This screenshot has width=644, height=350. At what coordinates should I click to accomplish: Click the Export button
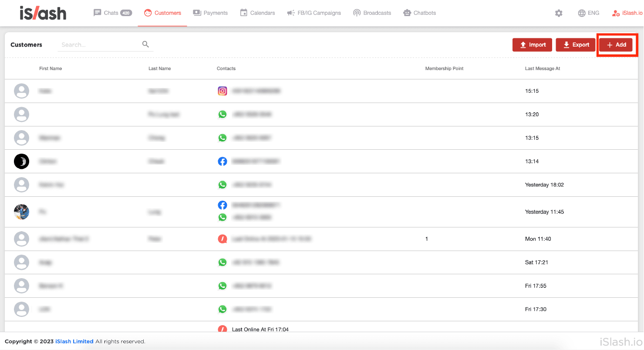576,45
